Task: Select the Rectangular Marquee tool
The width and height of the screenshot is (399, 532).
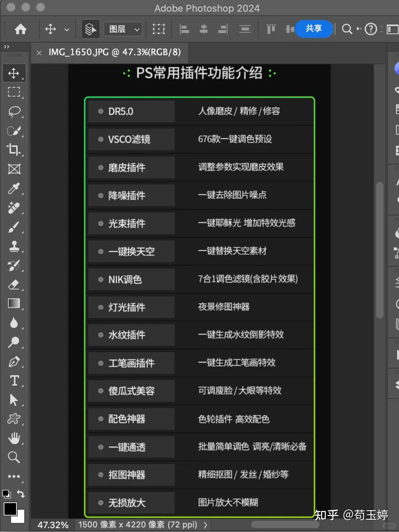Action: coord(14,92)
